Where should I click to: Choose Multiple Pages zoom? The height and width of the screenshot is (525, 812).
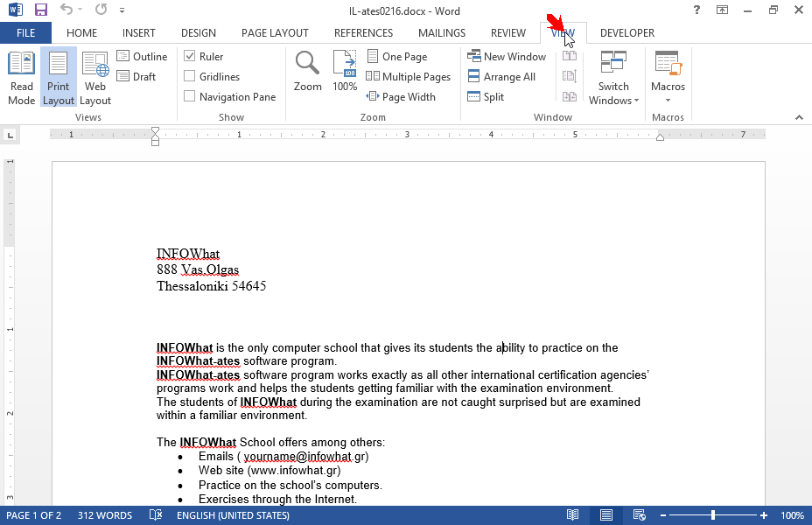tap(408, 77)
